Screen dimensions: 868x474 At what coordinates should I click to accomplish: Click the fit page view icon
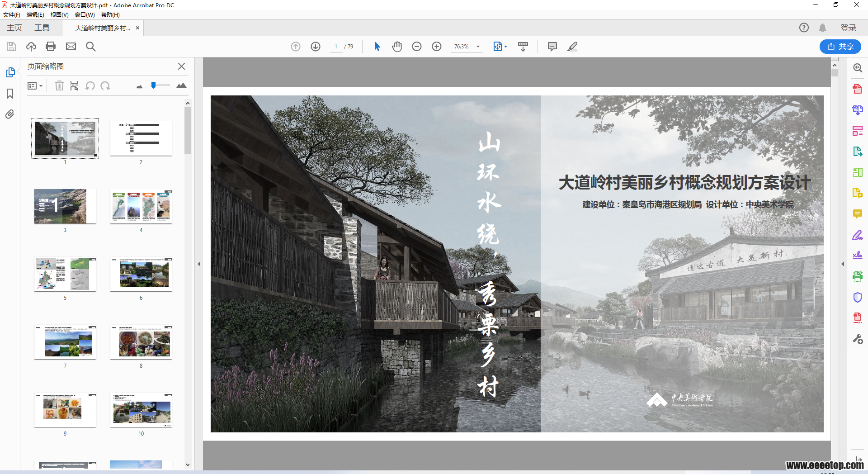tap(497, 47)
